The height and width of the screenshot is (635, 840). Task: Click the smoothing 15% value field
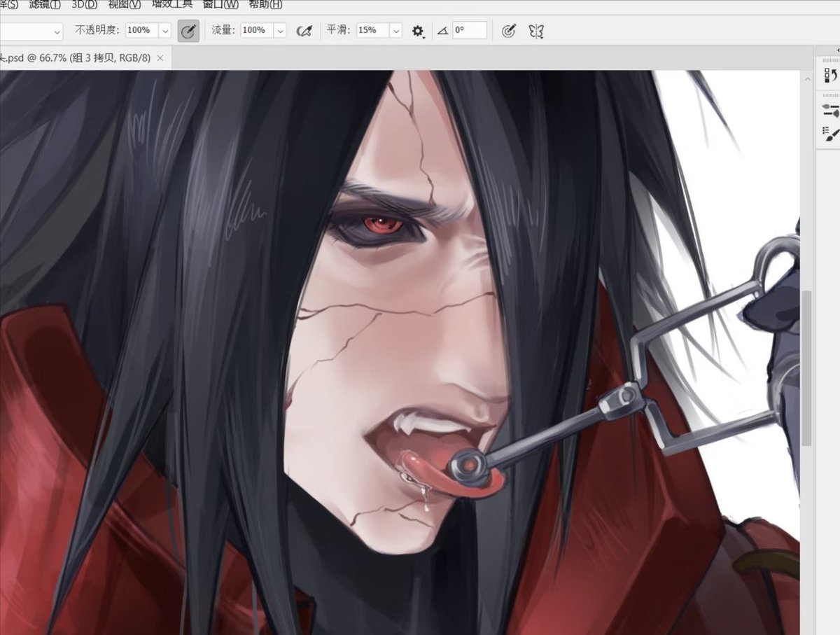[373, 31]
